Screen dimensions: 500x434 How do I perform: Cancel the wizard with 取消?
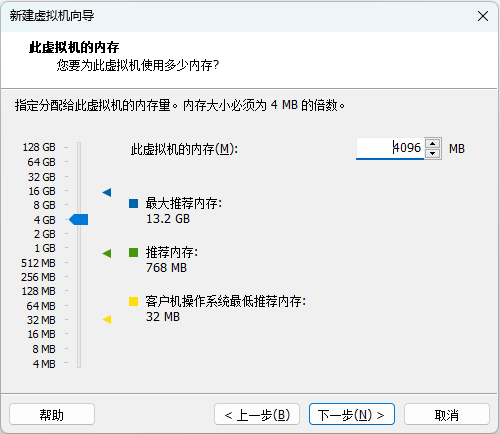[x=447, y=414]
